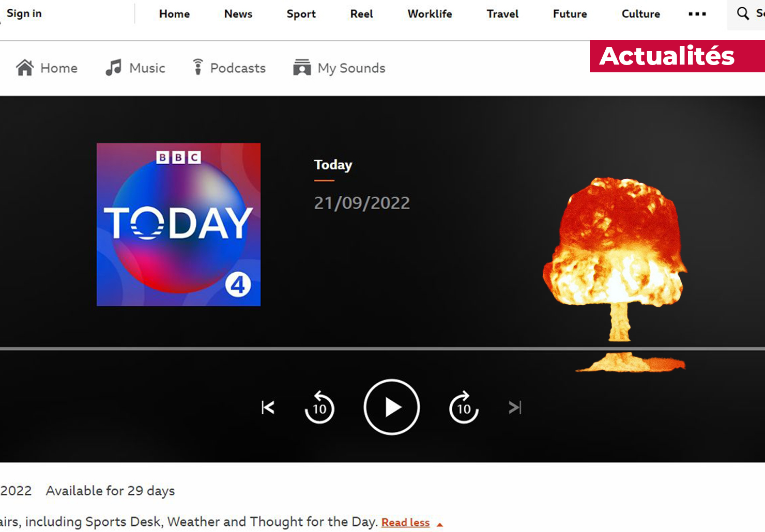Jump to previous track

[268, 408]
